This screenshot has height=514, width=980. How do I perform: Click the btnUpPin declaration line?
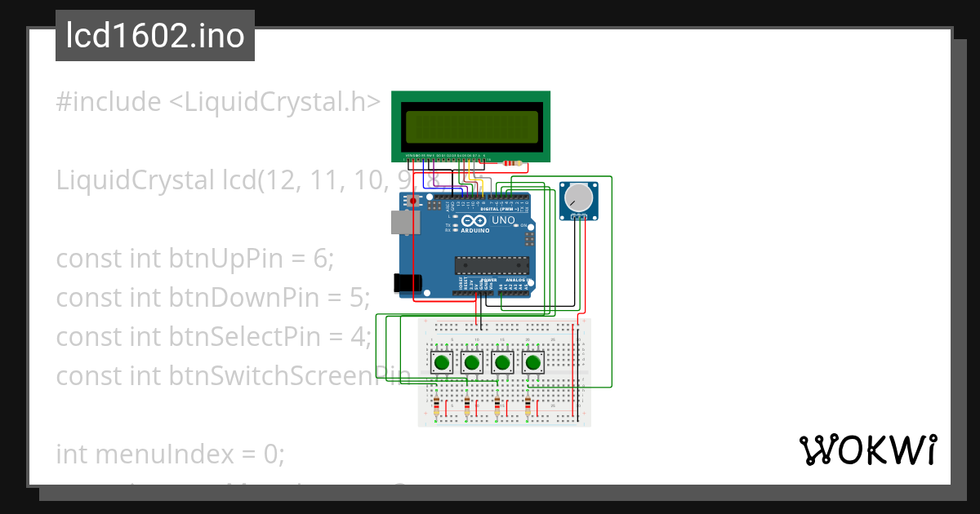coord(195,259)
